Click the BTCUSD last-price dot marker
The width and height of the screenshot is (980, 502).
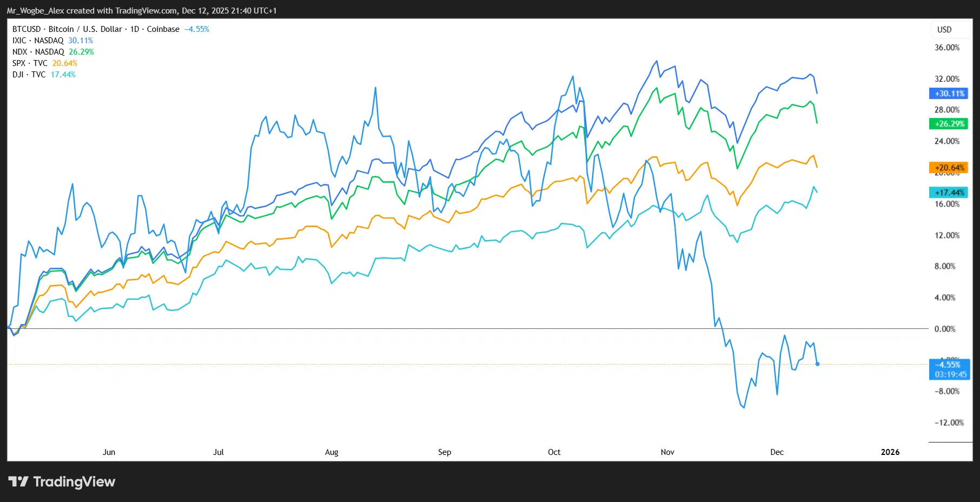point(817,364)
